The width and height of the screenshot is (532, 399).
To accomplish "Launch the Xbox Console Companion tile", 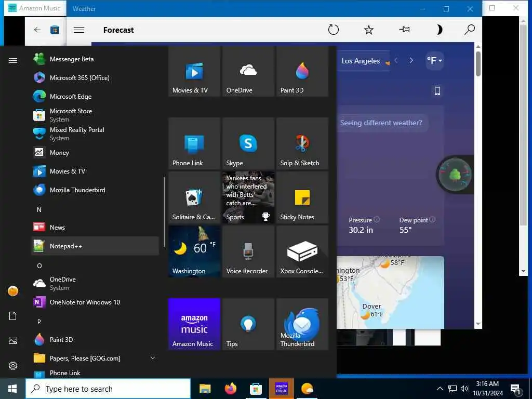I will coord(302,251).
